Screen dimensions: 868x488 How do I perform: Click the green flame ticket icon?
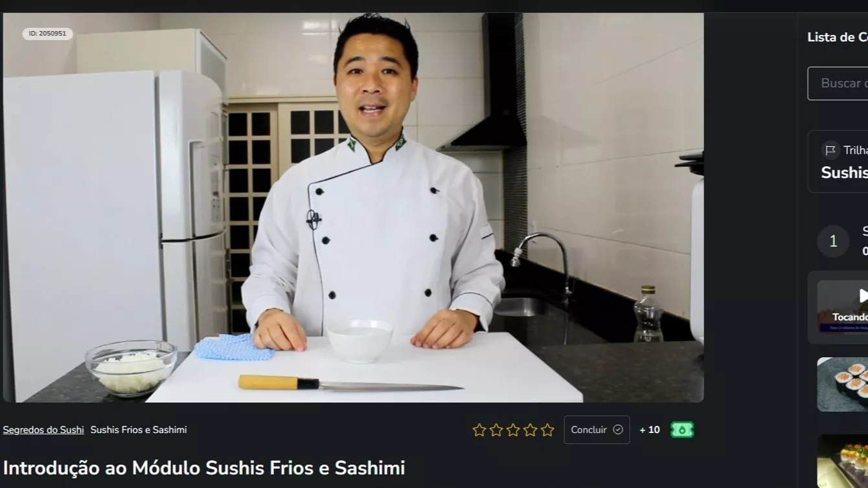[682, 430]
